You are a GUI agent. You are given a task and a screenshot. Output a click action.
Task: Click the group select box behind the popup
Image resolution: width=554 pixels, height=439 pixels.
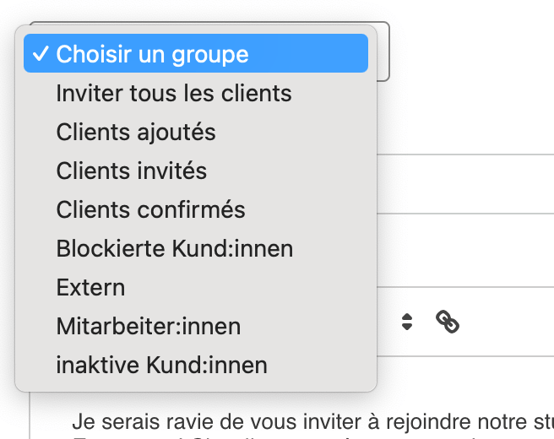click(x=383, y=51)
